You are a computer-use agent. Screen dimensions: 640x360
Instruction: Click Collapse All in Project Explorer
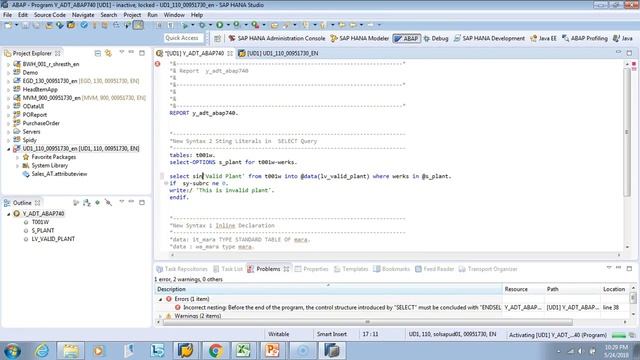coord(98,53)
